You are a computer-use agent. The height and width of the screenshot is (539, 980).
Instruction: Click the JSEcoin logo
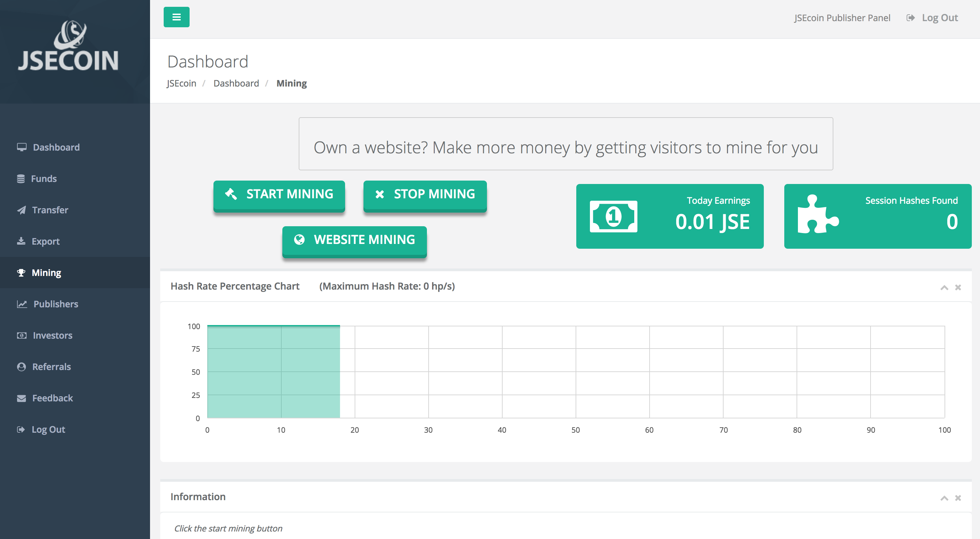69,46
